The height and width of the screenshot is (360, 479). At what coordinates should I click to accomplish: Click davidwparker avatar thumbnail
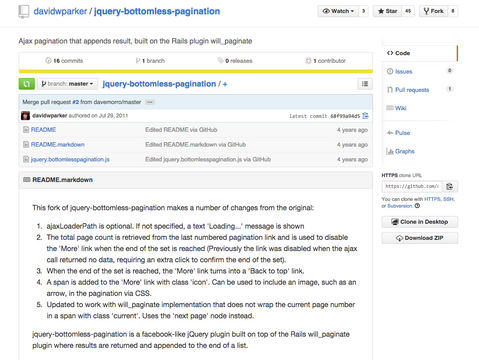point(25,116)
